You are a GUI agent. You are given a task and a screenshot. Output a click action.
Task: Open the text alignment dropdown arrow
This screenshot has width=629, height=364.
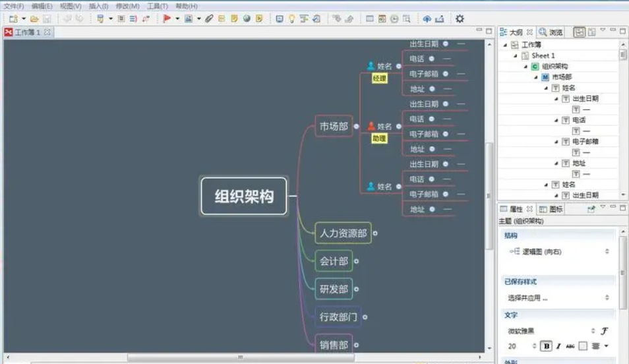click(606, 346)
